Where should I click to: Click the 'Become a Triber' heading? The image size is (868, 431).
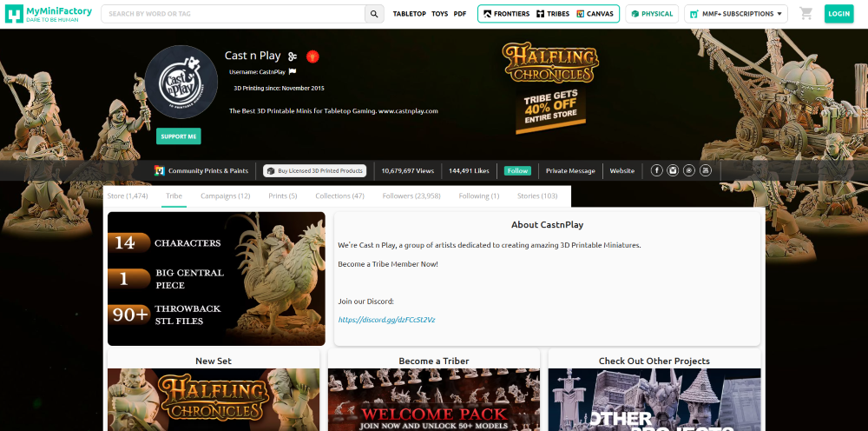434,361
